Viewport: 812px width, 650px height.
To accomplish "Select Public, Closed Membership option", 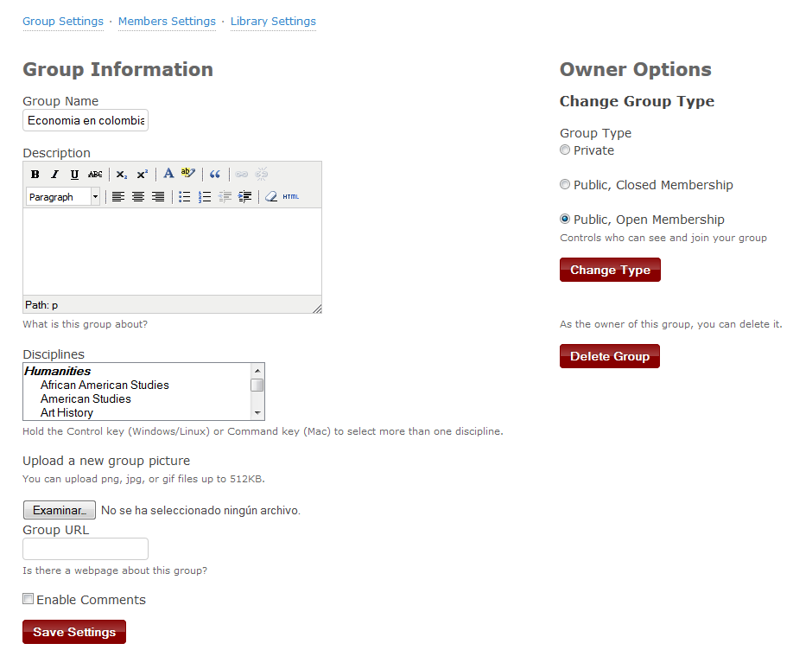I will pyautogui.click(x=565, y=185).
